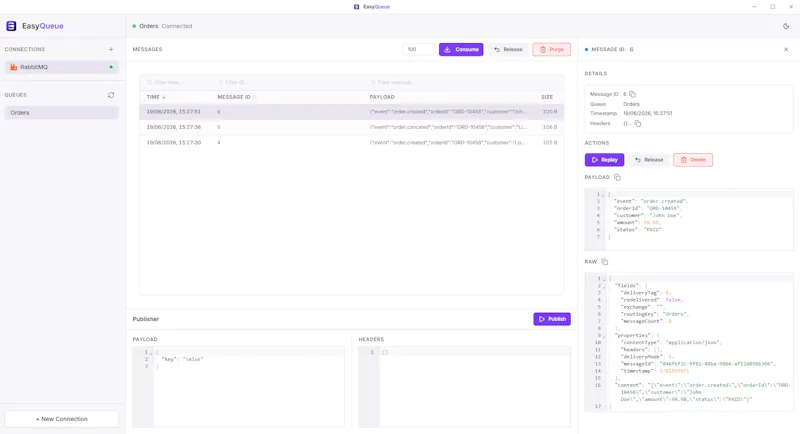
Task: Click the RabbitMQ connection icon
Action: [14, 67]
